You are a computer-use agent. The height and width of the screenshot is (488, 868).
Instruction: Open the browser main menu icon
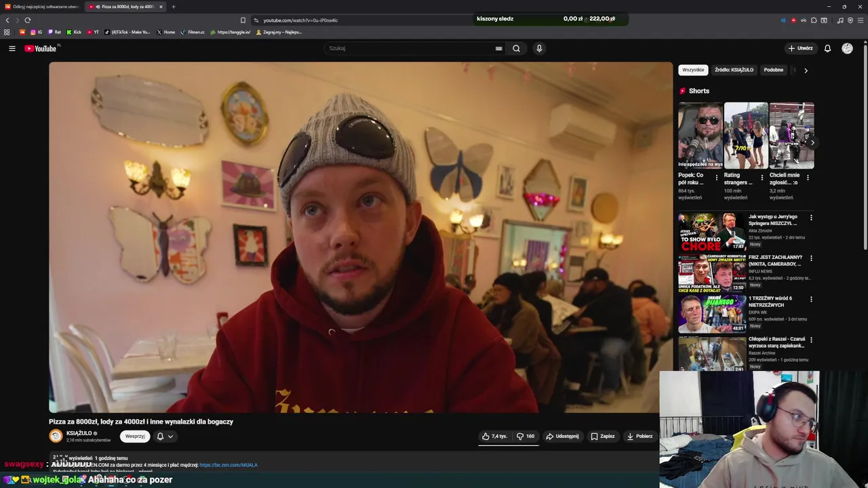point(861,20)
